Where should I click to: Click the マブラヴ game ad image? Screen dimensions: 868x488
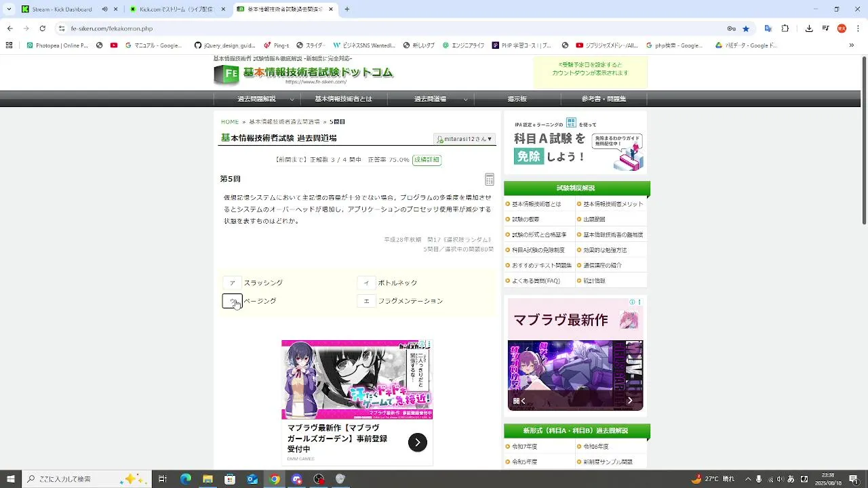[x=357, y=380]
